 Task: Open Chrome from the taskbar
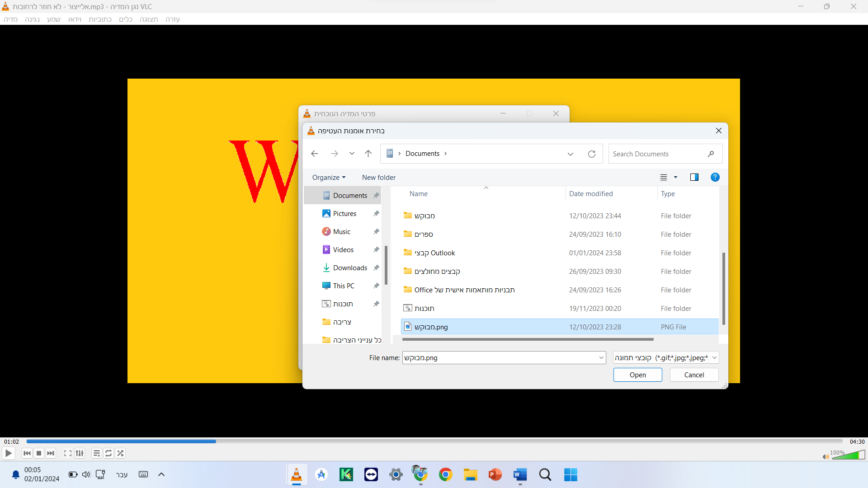pos(446,474)
